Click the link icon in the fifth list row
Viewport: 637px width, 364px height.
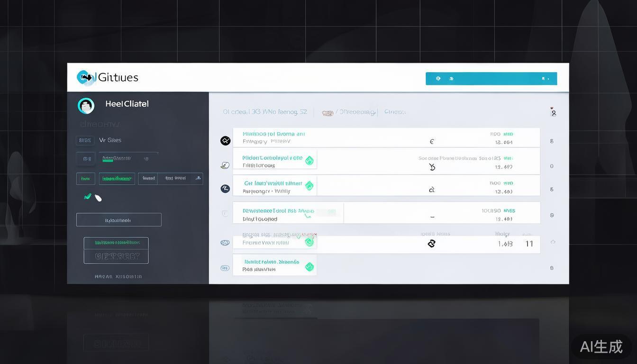[431, 244]
